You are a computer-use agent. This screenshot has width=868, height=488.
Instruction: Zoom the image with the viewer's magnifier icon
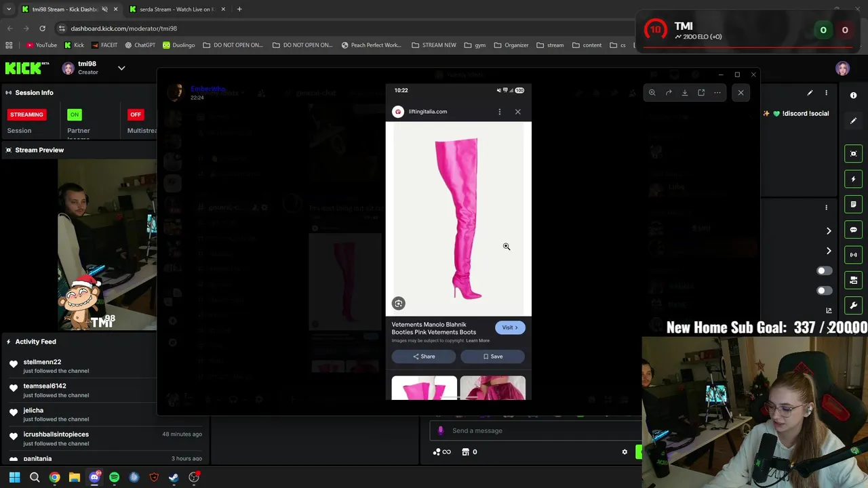652,93
